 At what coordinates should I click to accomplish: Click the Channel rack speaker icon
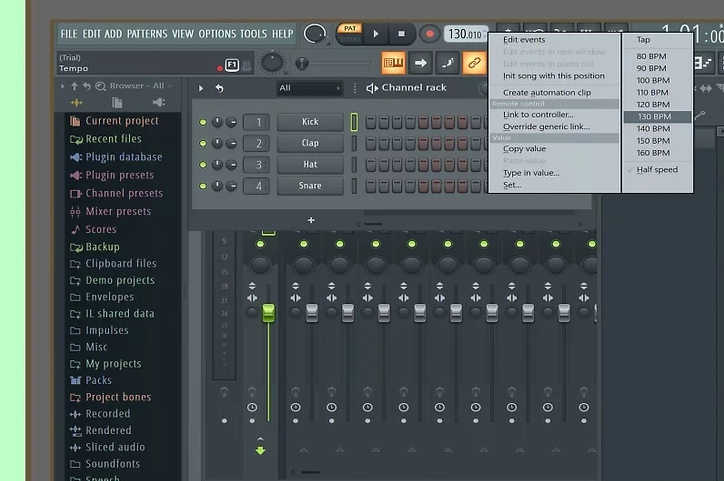pyautogui.click(x=372, y=88)
